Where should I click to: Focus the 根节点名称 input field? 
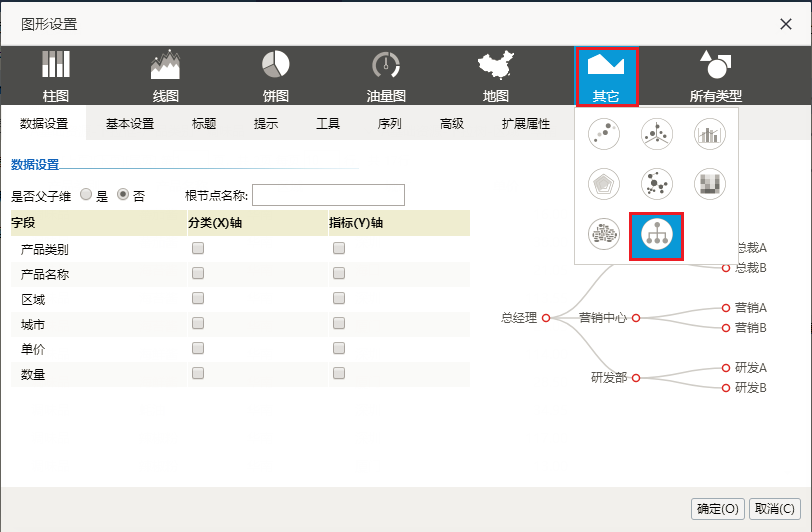328,195
